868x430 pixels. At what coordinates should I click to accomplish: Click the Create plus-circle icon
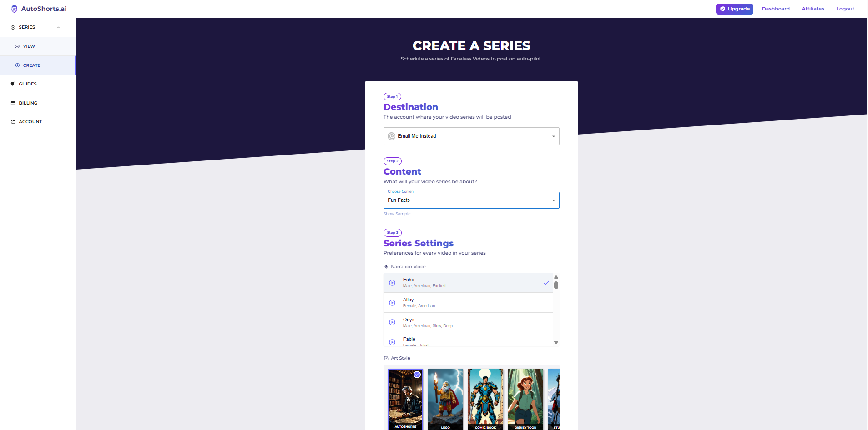pos(17,65)
